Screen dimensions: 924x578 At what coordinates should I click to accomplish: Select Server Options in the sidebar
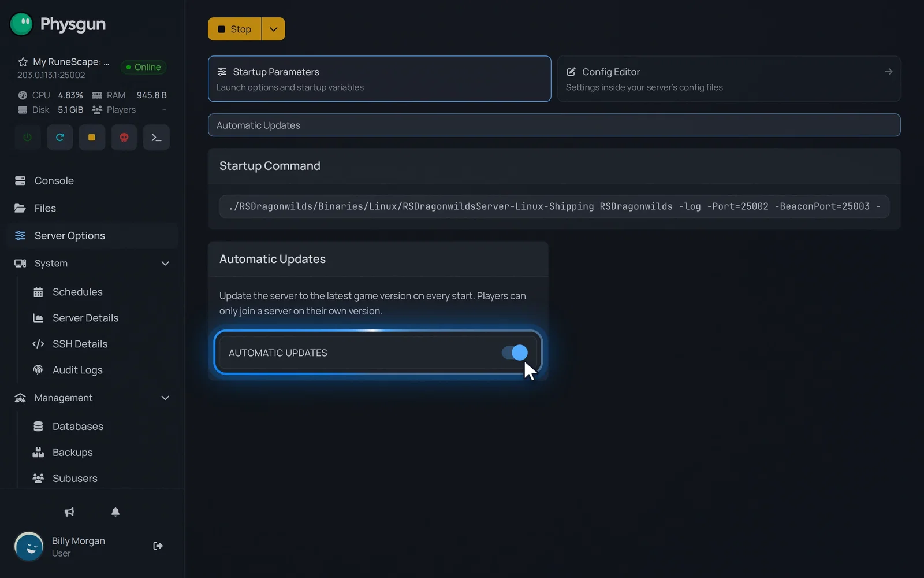click(92, 236)
